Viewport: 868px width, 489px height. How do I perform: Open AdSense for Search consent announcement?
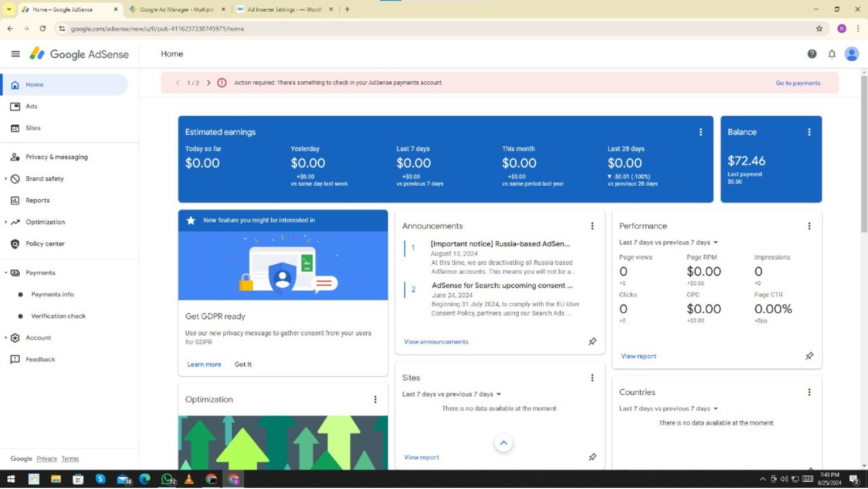[x=502, y=286]
